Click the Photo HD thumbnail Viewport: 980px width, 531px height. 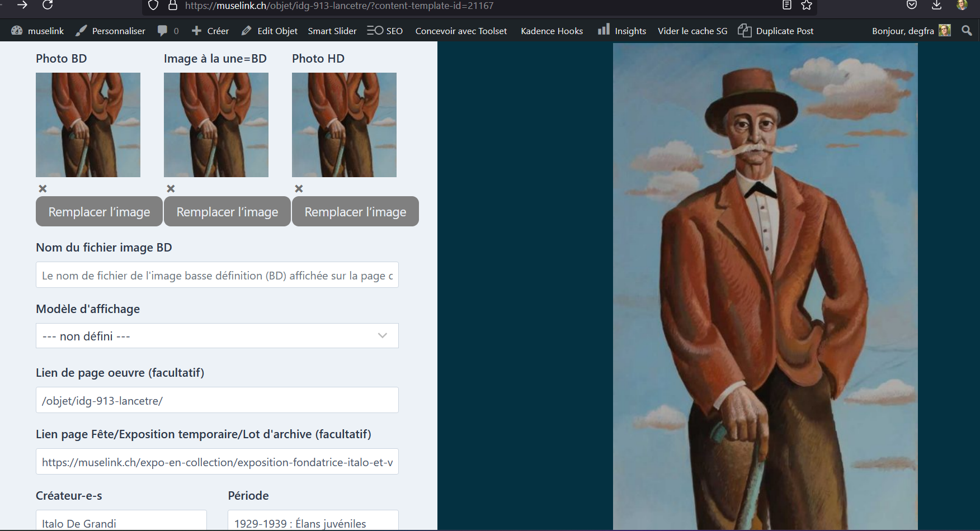coord(344,125)
